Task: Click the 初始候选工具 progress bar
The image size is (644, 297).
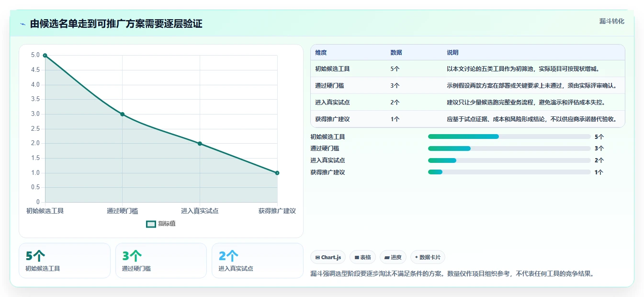Action: pyautogui.click(x=509, y=137)
